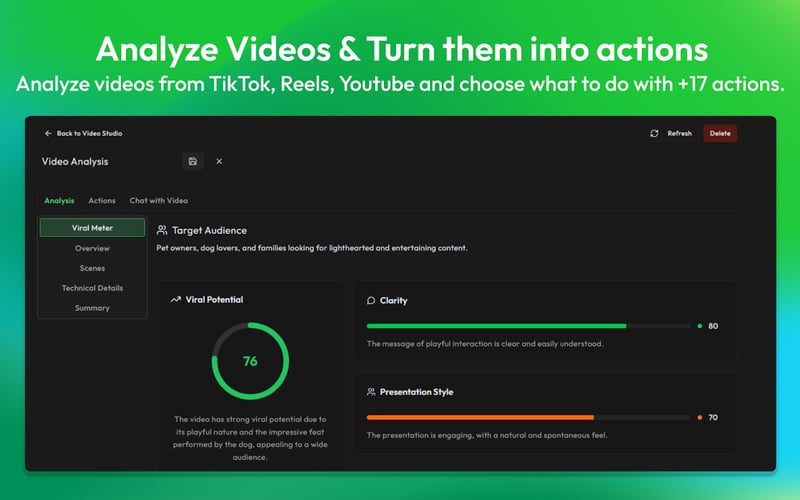Click the Presentation Style score 70
The image size is (800, 500).
[713, 417]
